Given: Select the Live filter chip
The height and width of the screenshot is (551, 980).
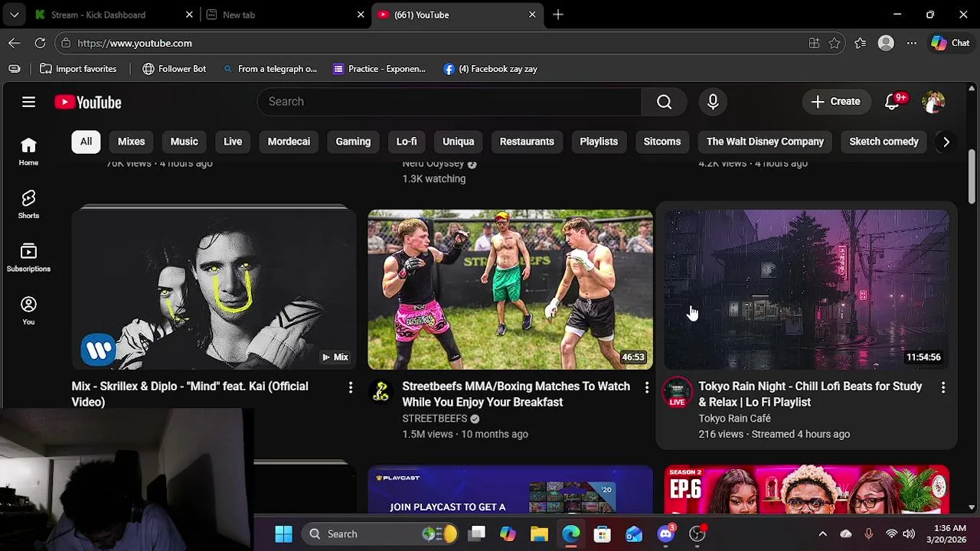Looking at the screenshot, I should pos(233,142).
